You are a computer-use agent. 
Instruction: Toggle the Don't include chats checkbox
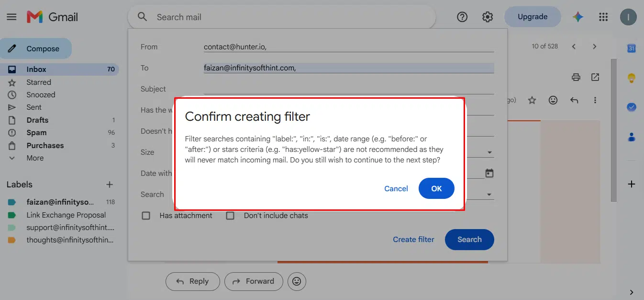click(230, 216)
